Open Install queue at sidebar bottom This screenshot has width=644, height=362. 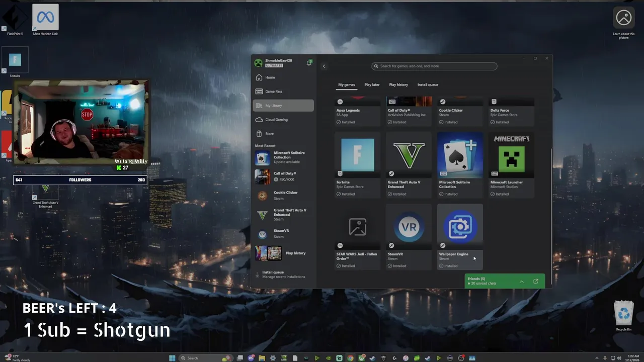click(283, 275)
